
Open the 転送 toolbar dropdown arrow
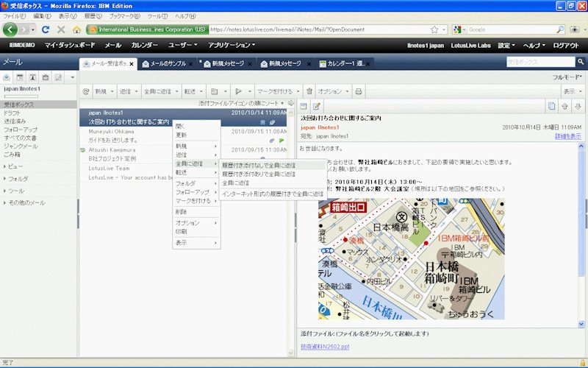[x=201, y=91]
